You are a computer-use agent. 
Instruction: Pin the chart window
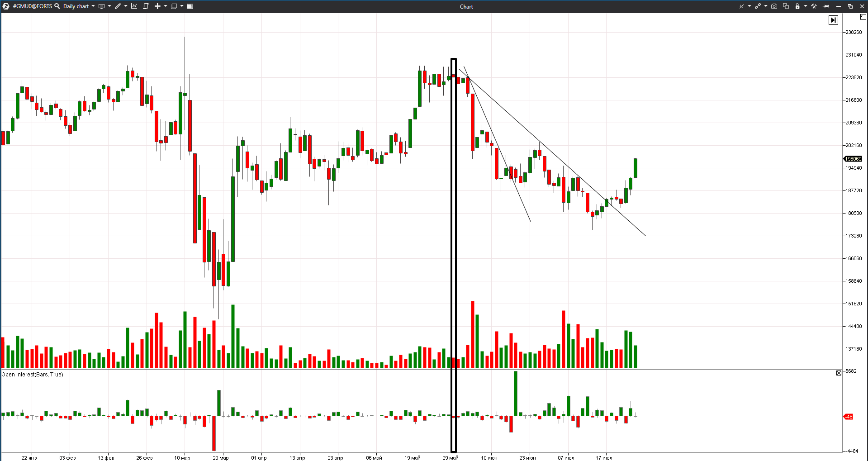[x=826, y=6]
